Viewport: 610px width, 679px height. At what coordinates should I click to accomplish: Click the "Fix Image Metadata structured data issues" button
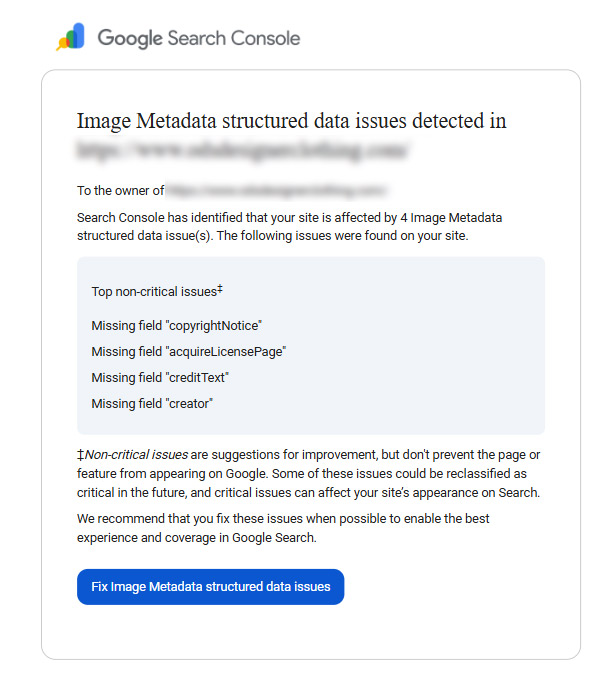click(210, 587)
